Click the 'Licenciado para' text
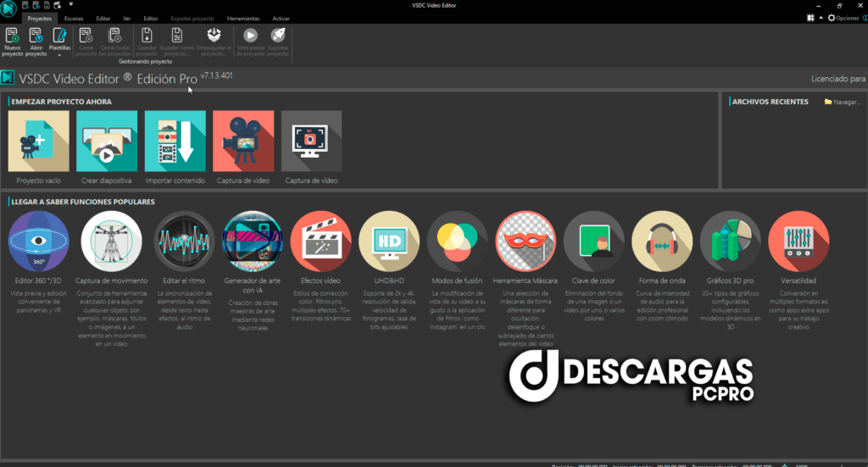Screen dimensions: 868x467 coord(838,79)
